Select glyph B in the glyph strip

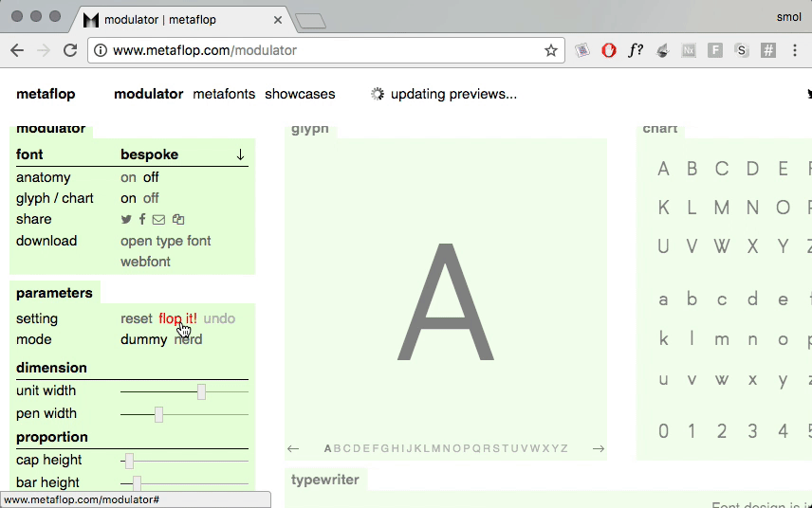pyautogui.click(x=337, y=448)
